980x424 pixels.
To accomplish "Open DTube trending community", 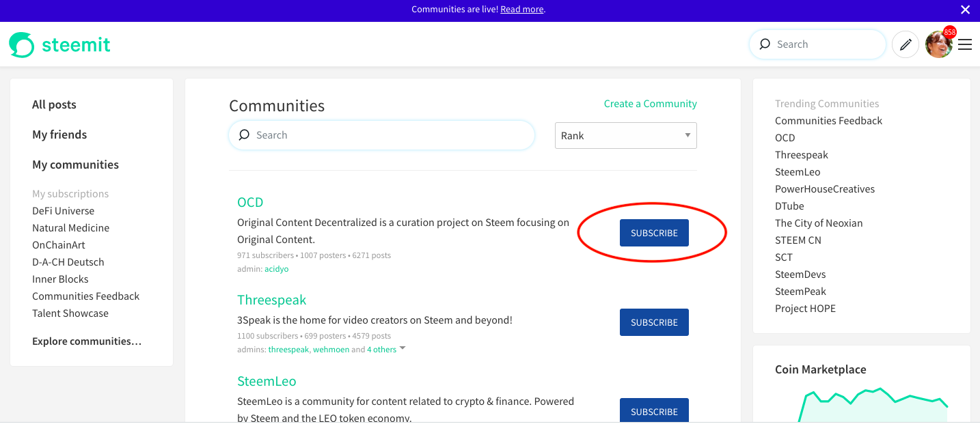I will click(789, 206).
